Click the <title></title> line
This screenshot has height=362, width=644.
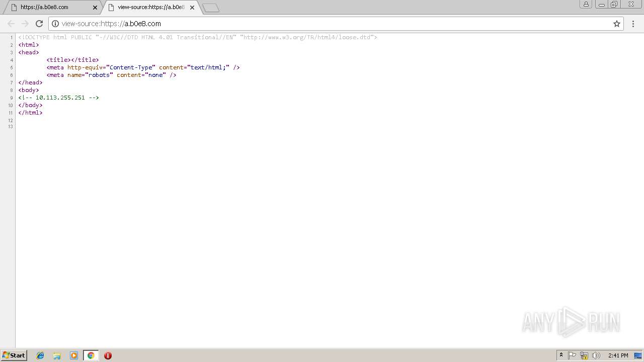tap(72, 60)
